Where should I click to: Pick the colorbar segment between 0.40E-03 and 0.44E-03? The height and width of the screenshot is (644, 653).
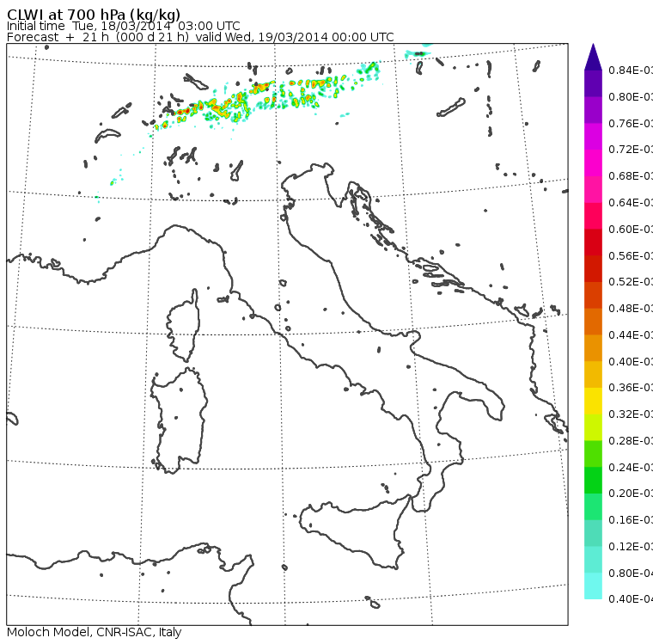coord(593,348)
